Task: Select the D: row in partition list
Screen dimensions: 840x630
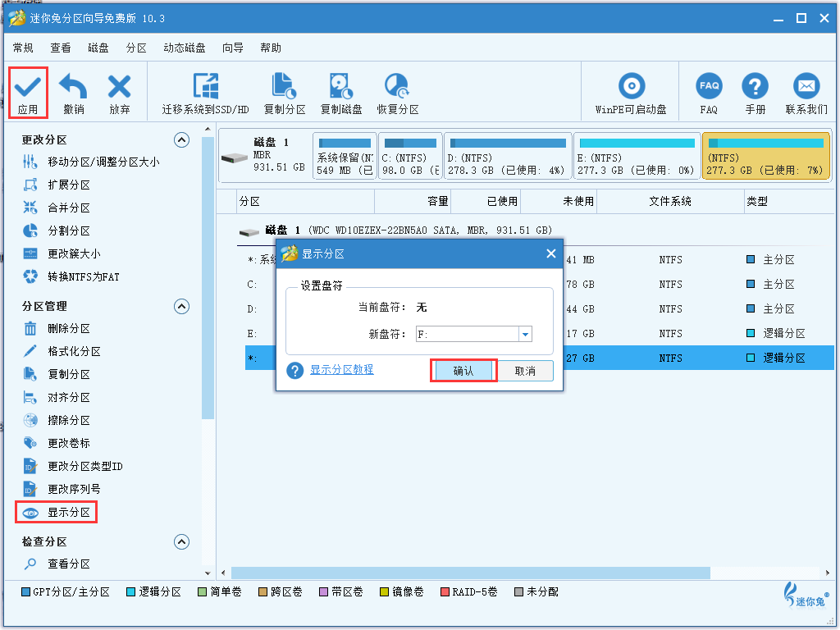Action: point(540,309)
